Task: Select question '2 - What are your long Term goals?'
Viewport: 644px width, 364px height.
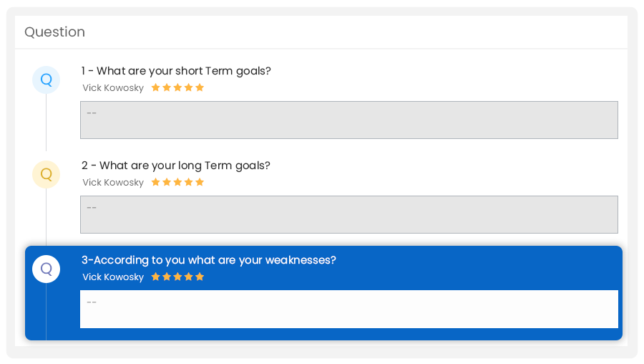Action: pyautogui.click(x=176, y=166)
